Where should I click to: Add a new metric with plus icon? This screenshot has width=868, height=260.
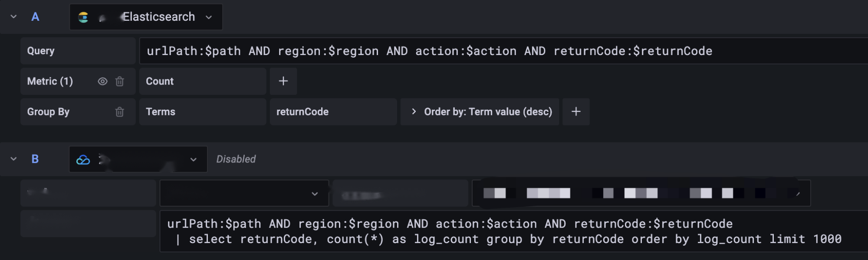pos(283,81)
